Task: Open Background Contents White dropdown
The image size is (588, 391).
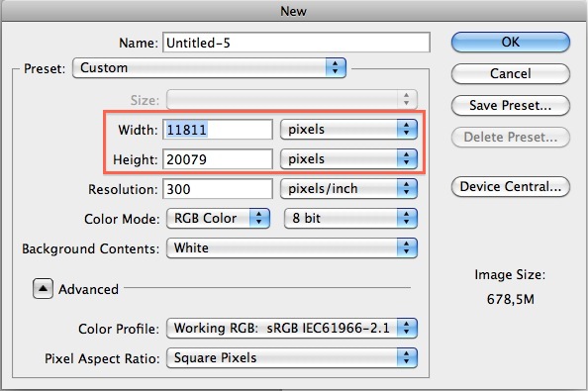Action: pos(292,248)
